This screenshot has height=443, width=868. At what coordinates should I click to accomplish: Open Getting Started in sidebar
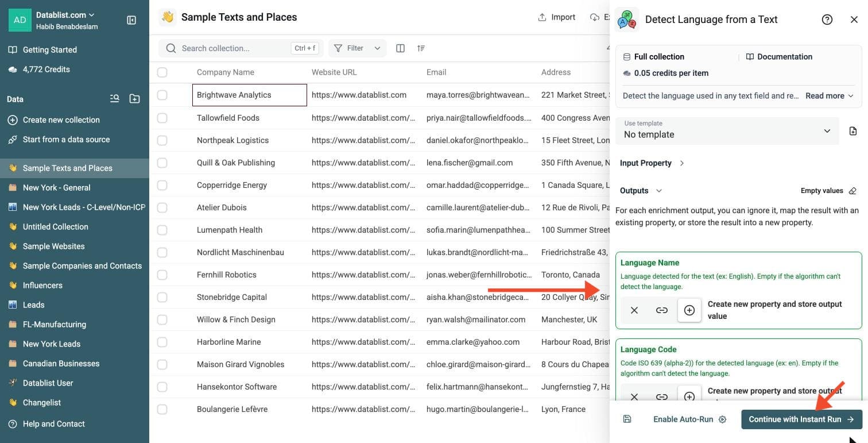click(x=50, y=50)
